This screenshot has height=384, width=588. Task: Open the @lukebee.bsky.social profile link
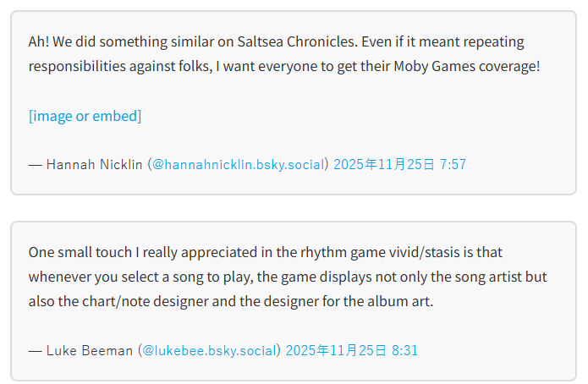tap(210, 350)
